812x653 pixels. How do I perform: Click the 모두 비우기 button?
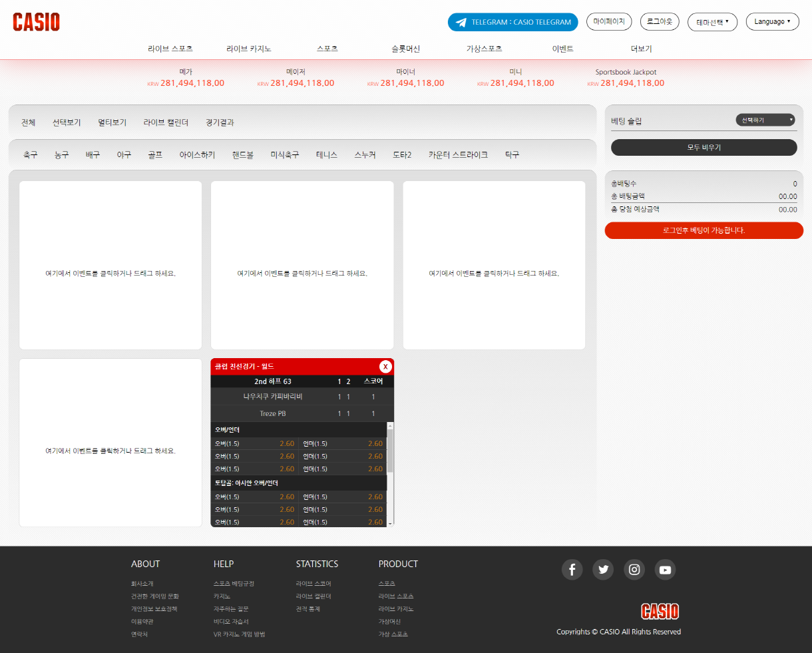pyautogui.click(x=704, y=147)
